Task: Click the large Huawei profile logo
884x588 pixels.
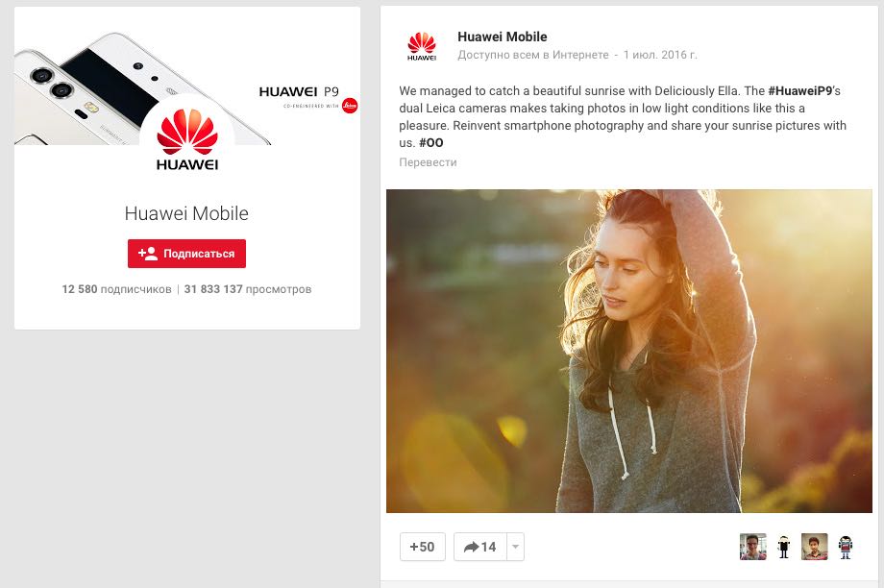Action: (186, 141)
